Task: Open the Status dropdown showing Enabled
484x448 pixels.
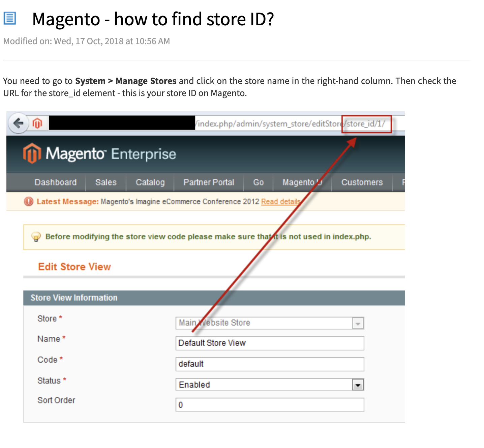Action: coord(270,385)
